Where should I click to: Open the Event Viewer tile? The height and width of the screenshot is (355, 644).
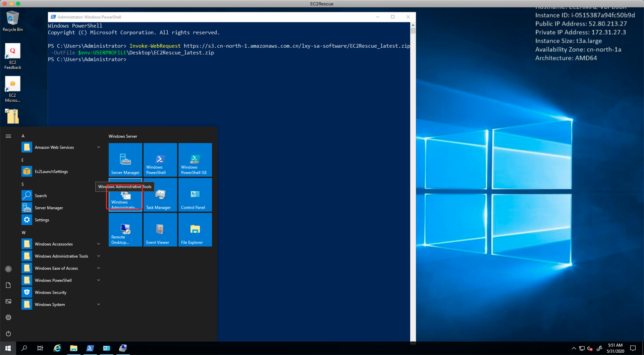tap(160, 230)
